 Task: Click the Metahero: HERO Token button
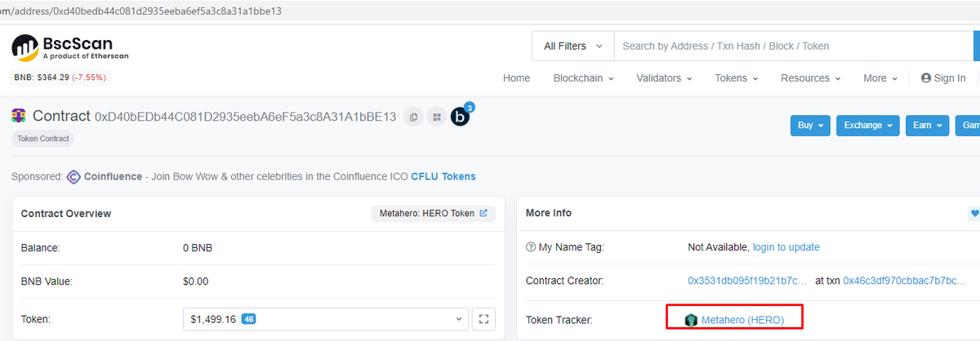433,214
